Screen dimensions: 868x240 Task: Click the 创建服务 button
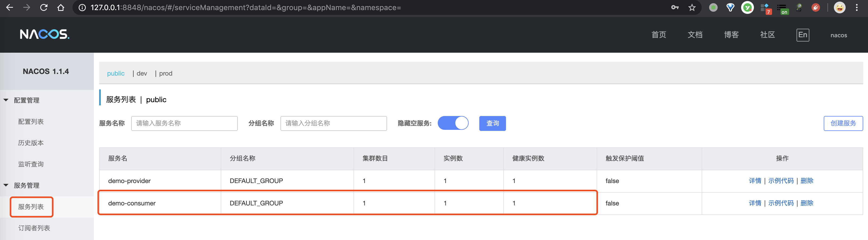pos(843,123)
